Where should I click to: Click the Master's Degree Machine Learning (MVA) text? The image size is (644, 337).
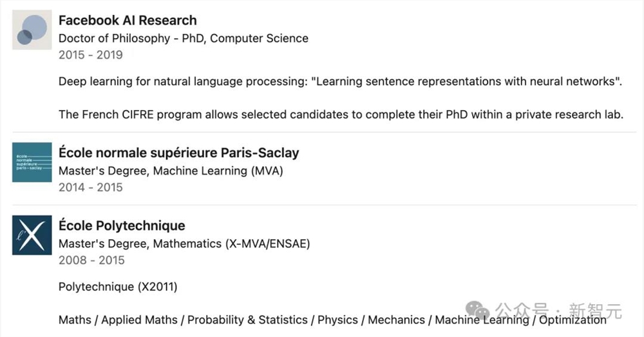(171, 171)
